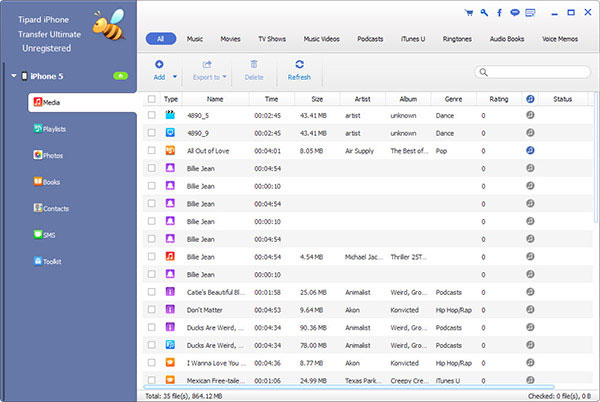Image resolution: width=600 pixels, height=402 pixels.
Task: Click the Export to icon
Action: pyautogui.click(x=207, y=64)
